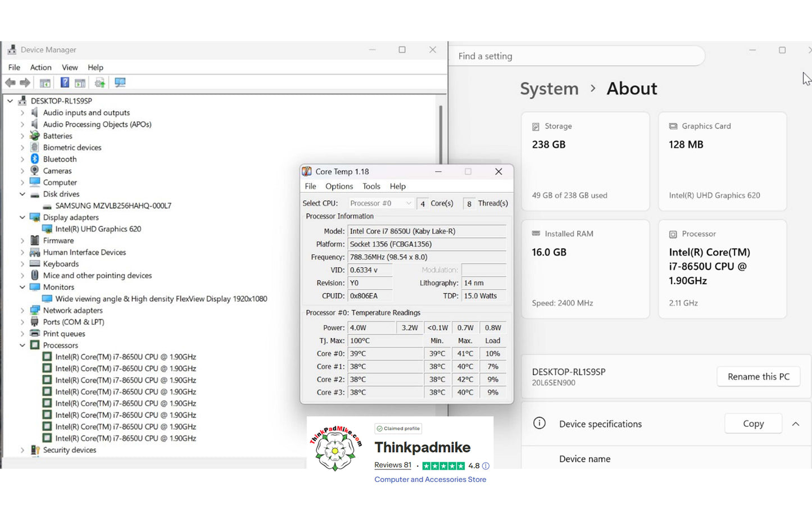The image size is (812, 510).
Task: Click the 16.0 GB installed RAM value
Action: coord(549,252)
